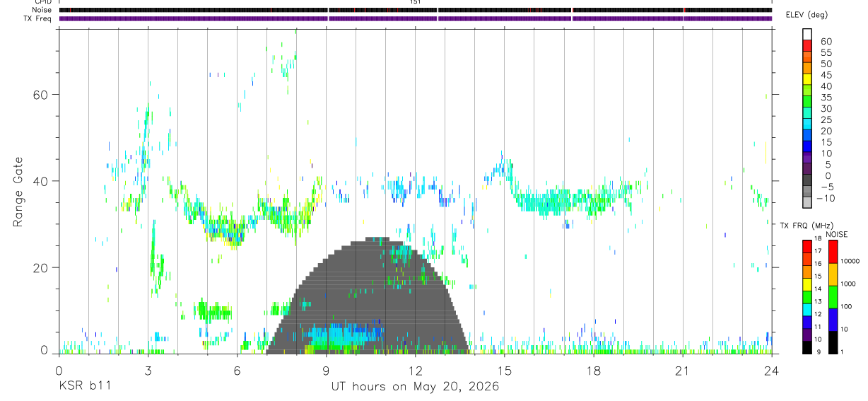The width and height of the screenshot is (868, 401).
Task: Click the "12" tick label on the UT hours axis
Action: (415, 370)
